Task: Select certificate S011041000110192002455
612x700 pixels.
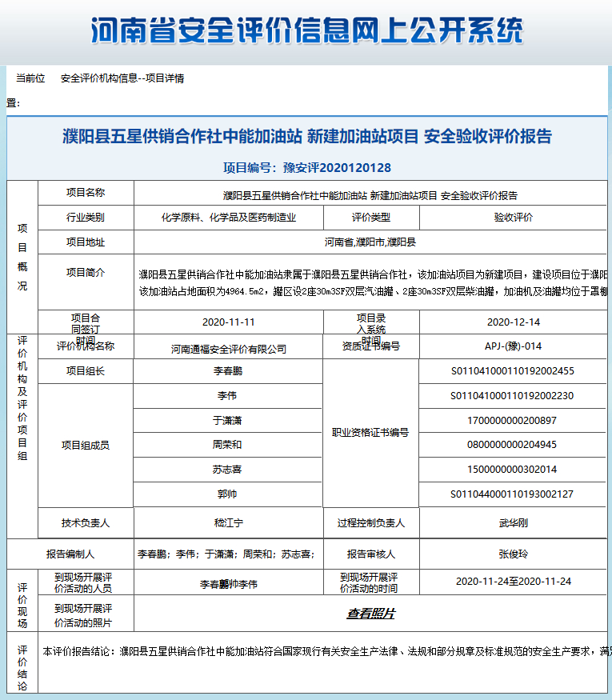Action: [x=513, y=371]
